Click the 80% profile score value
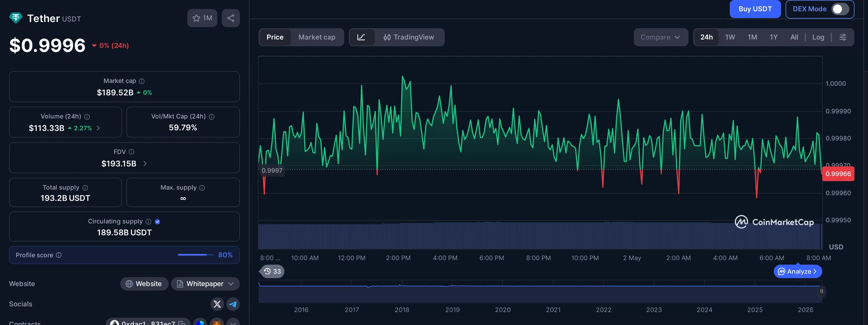Screen dimensions: 868x325 pyautogui.click(x=226, y=255)
